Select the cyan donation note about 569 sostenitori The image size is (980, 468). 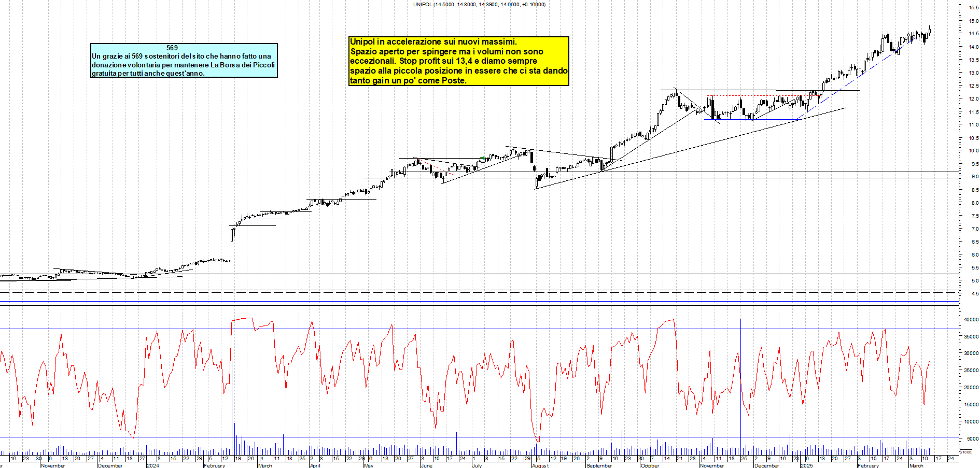[184, 61]
